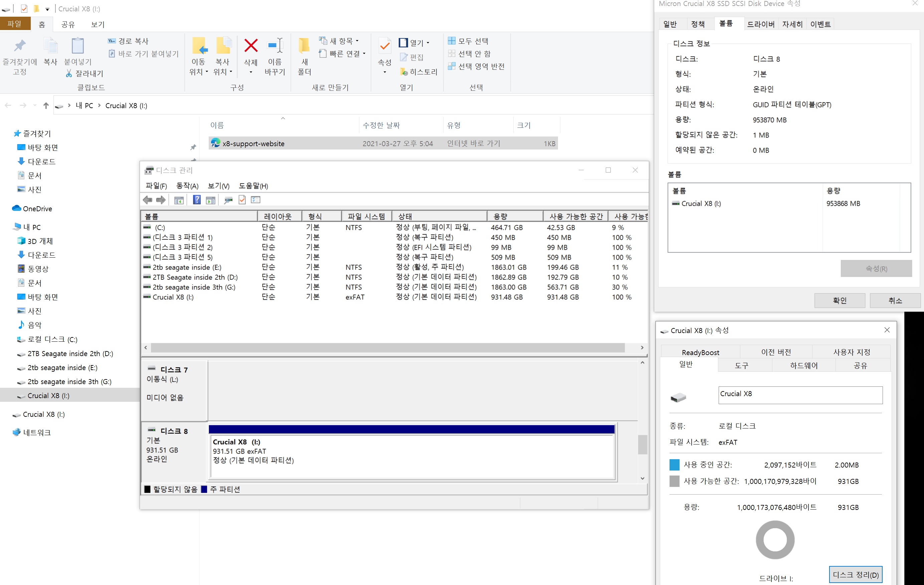Viewport: 924px width, 585px height.
Task: Open Action (동작) menu in Disk Management
Action: tap(187, 186)
